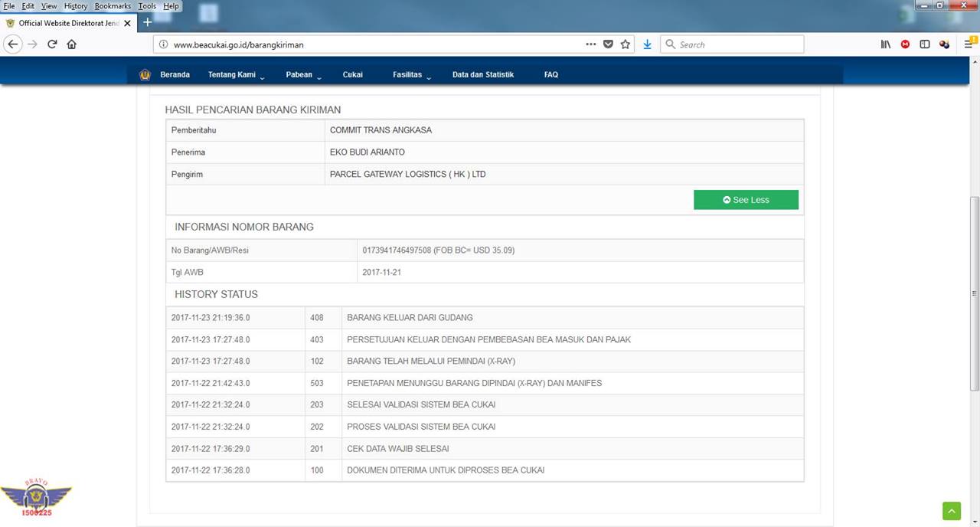
Task: Click the Search input field
Action: (732, 44)
